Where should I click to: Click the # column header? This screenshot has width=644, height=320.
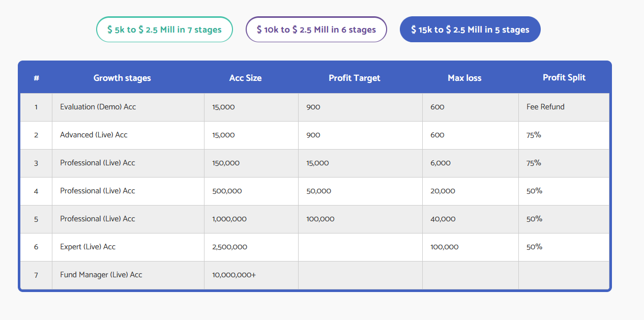click(x=36, y=78)
